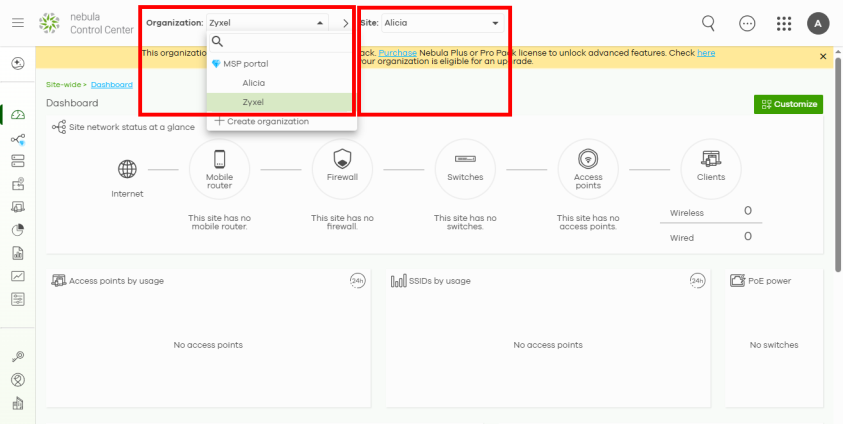
Task: Click 'Site network status at a glance' heading
Action: [132, 127]
